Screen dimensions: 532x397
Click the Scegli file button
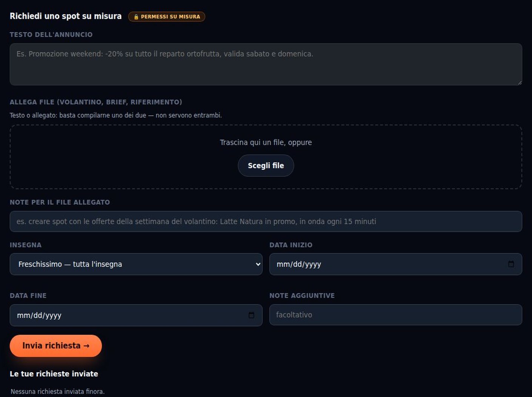coord(266,166)
